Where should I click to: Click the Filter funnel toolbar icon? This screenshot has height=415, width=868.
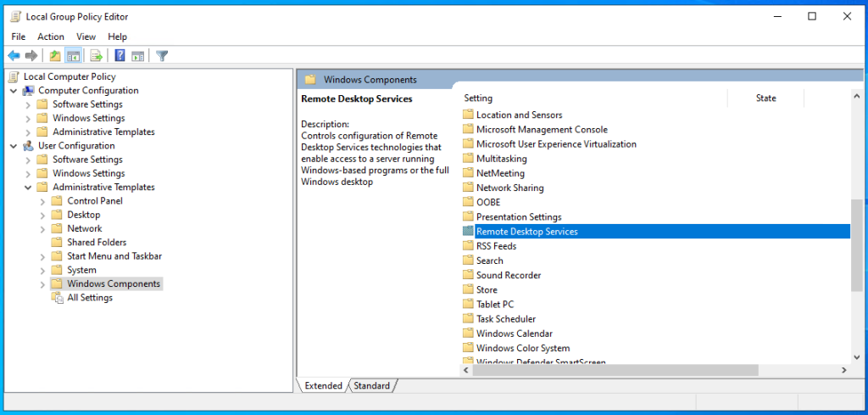[x=162, y=55]
